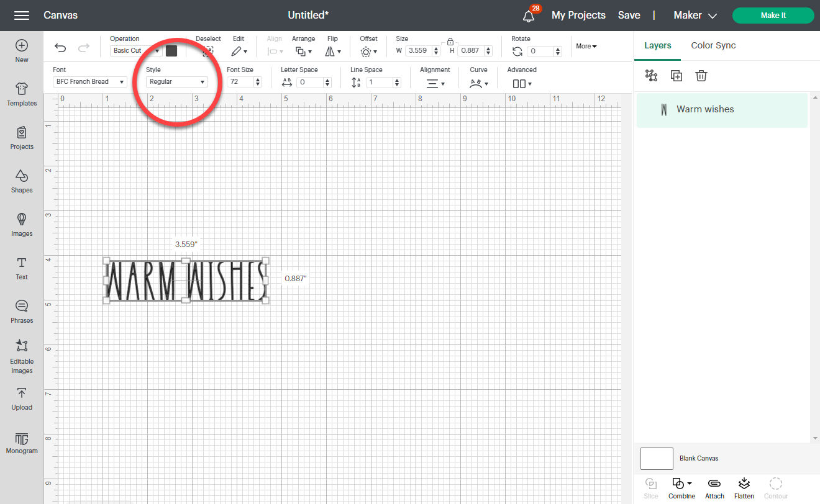
Task: Open the Style dropdown set to Regular
Action: (176, 81)
